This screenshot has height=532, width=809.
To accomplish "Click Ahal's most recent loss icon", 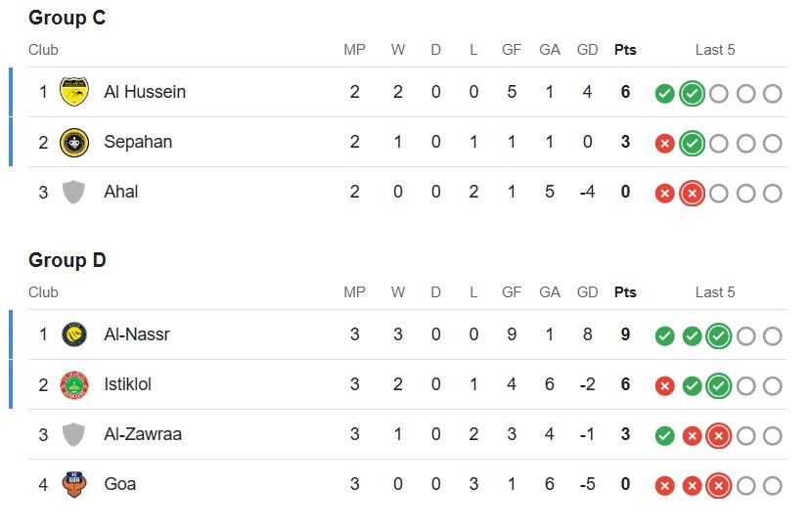I will 692,193.
